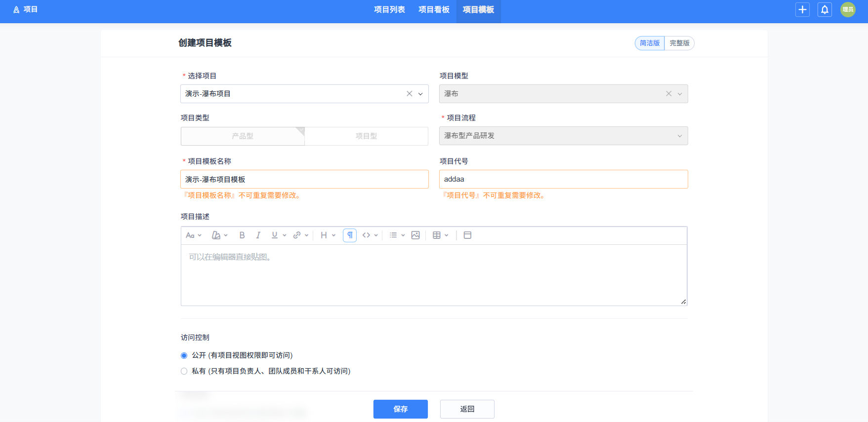Select the 公开 access radio option
The height and width of the screenshot is (422, 868).
tap(184, 356)
